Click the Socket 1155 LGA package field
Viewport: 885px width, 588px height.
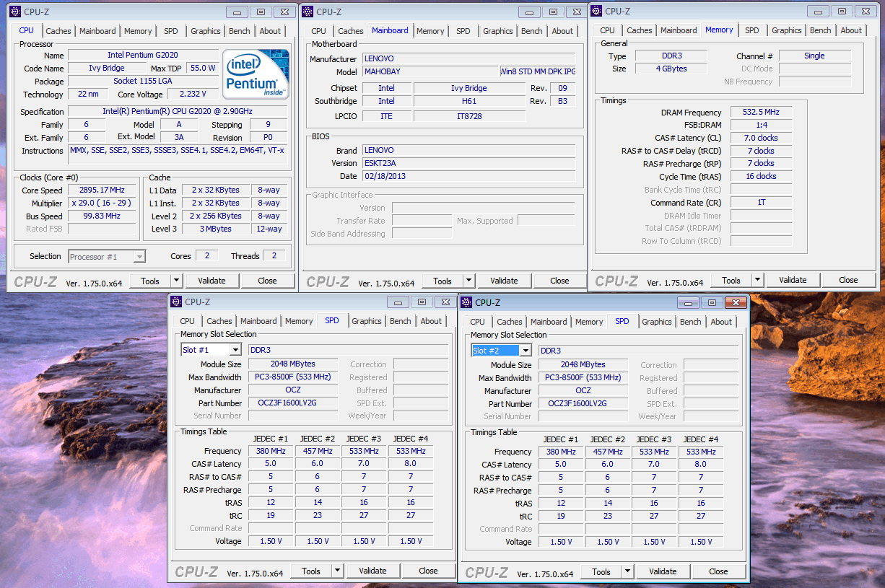tap(143, 82)
